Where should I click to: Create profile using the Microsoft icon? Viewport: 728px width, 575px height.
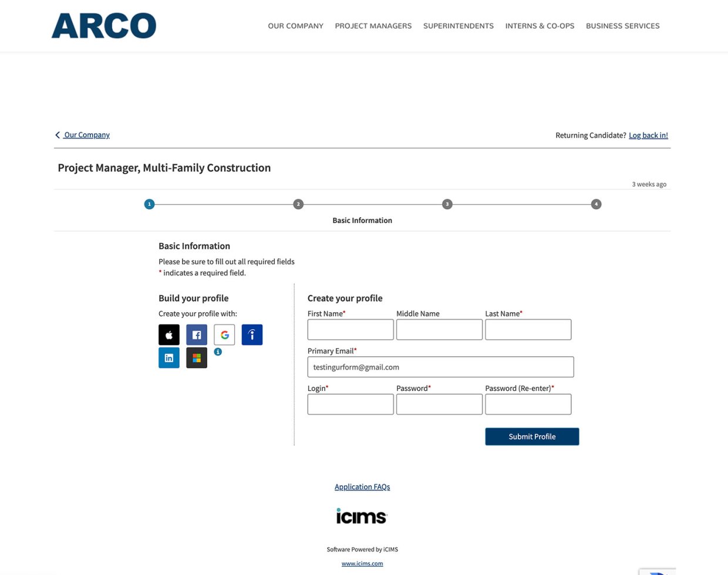click(x=197, y=358)
